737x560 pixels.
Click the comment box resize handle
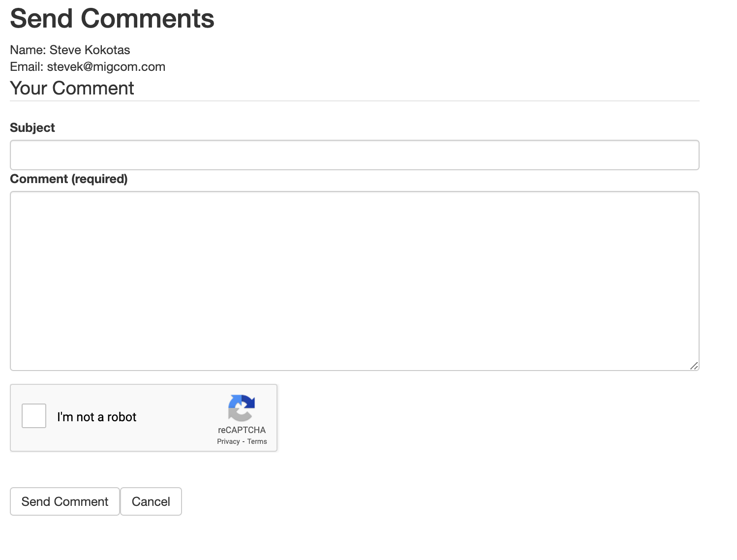tap(694, 366)
